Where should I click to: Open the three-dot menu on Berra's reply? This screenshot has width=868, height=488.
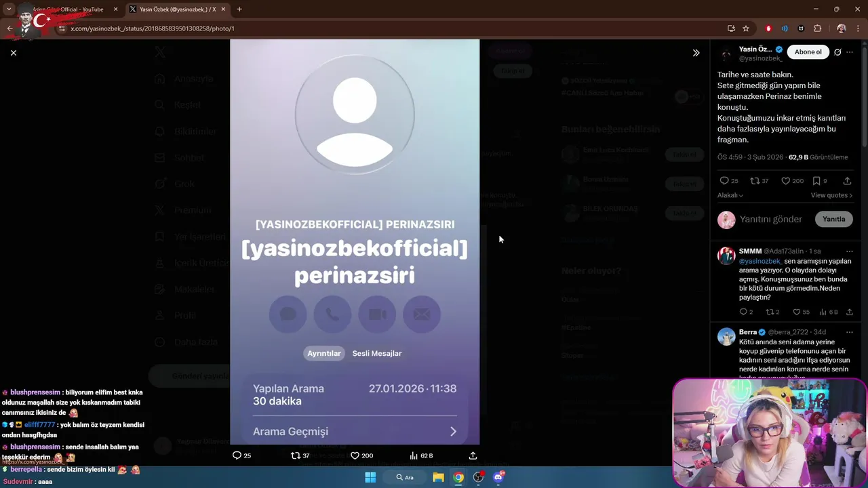pyautogui.click(x=850, y=332)
